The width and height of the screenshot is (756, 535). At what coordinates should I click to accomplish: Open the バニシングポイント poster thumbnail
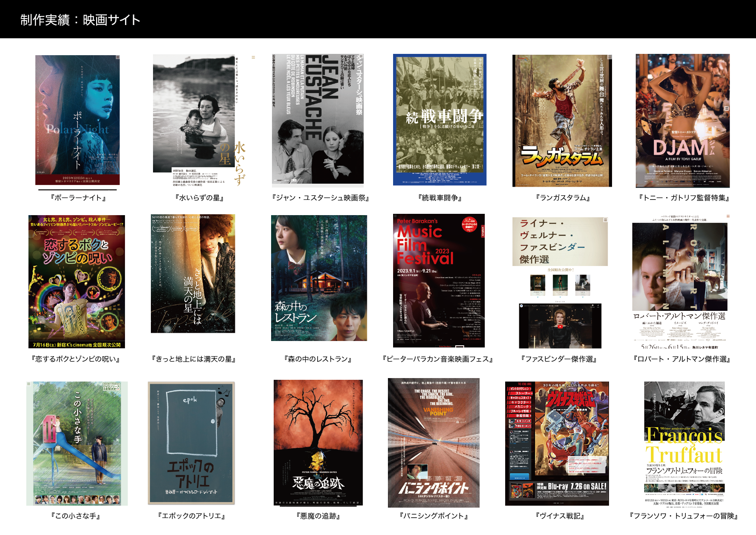pos(434,442)
